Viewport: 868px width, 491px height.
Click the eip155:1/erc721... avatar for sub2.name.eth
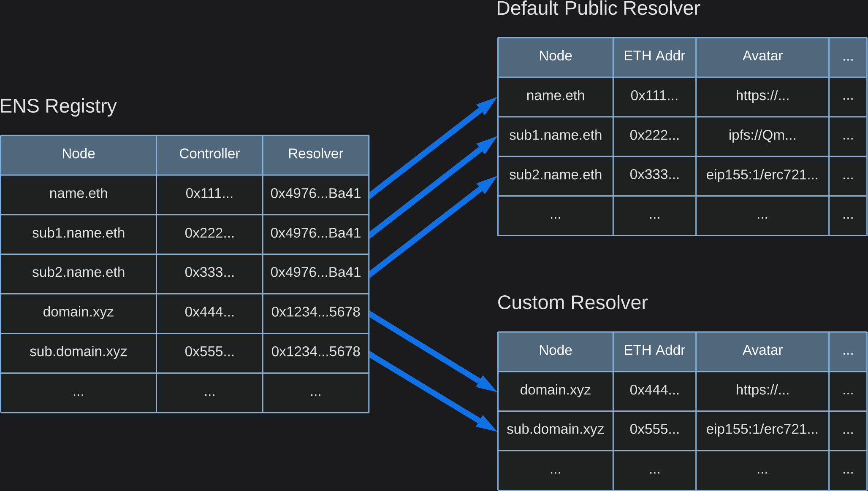(x=762, y=175)
